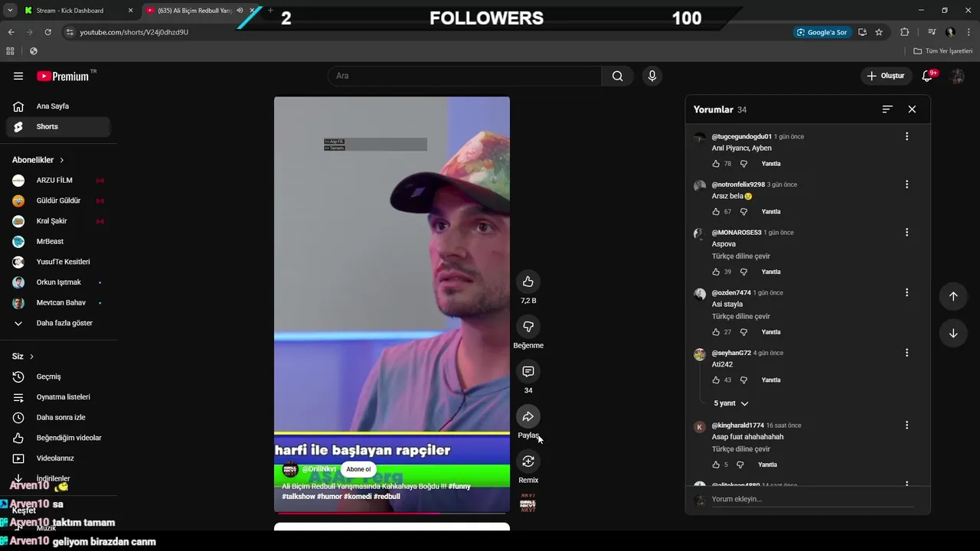The image size is (980, 551).
Task: Open options menu for @ozden7474 comment
Action: 906,292
